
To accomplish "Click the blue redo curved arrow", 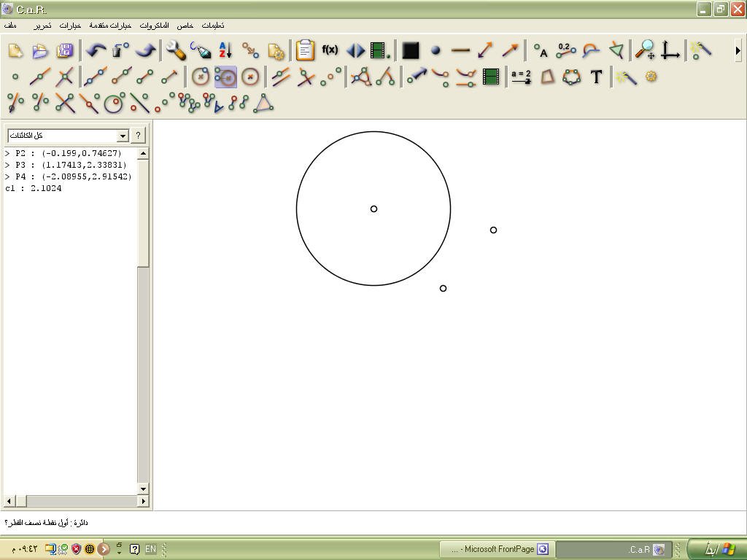I will tap(145, 50).
